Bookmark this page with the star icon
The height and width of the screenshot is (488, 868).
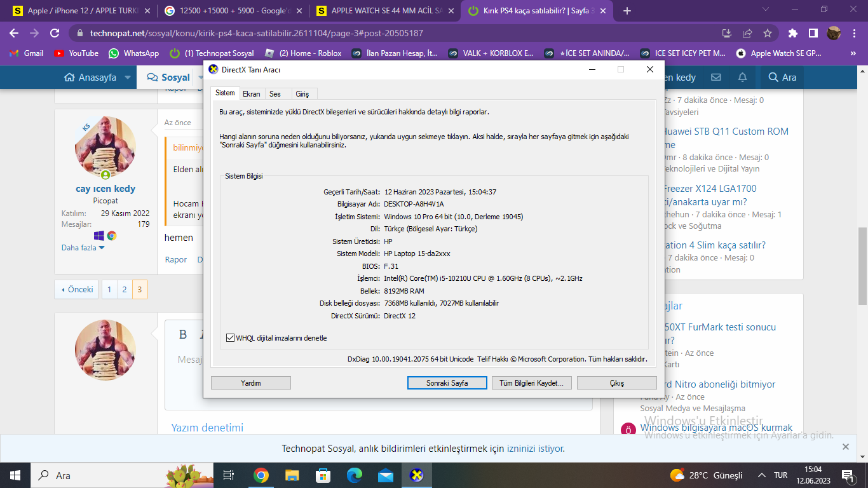(768, 33)
